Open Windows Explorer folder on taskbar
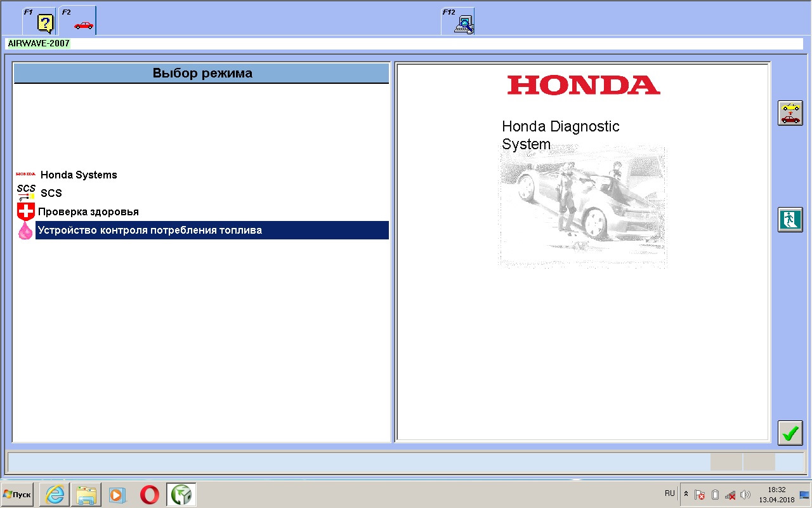 [87, 495]
